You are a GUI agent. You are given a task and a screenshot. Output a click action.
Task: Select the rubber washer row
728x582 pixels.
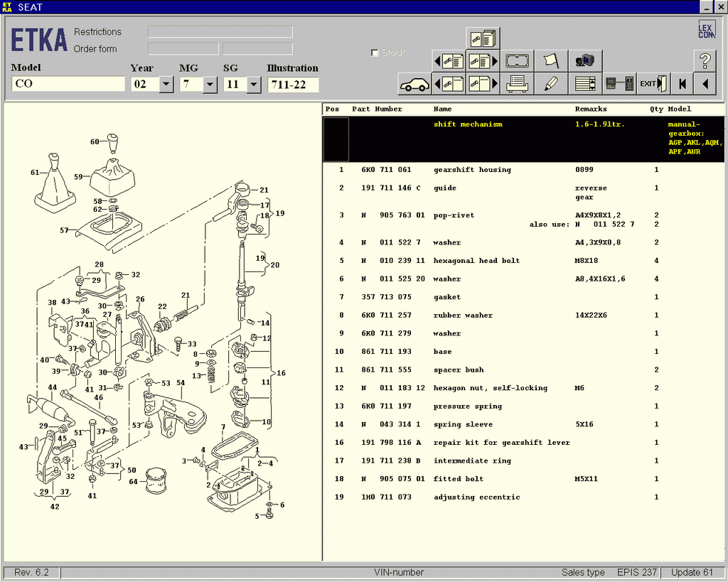(523, 315)
